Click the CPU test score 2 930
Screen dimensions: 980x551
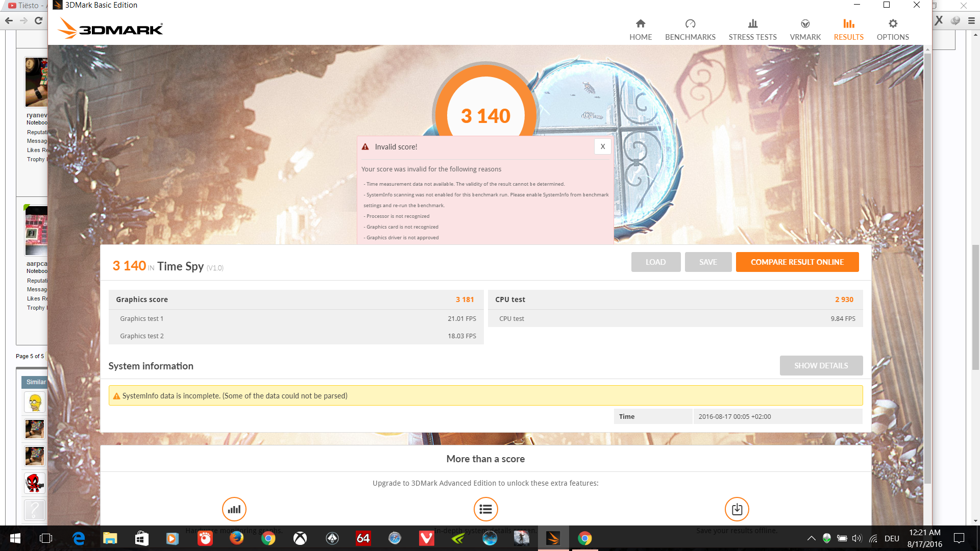844,299
